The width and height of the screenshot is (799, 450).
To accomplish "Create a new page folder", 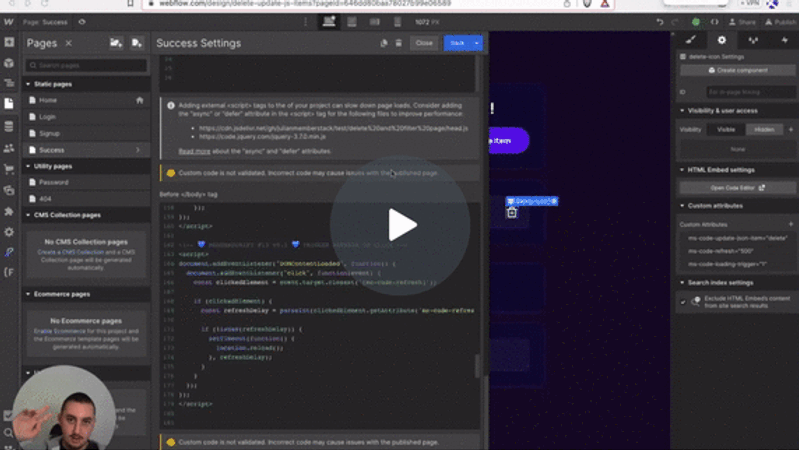I will click(116, 43).
